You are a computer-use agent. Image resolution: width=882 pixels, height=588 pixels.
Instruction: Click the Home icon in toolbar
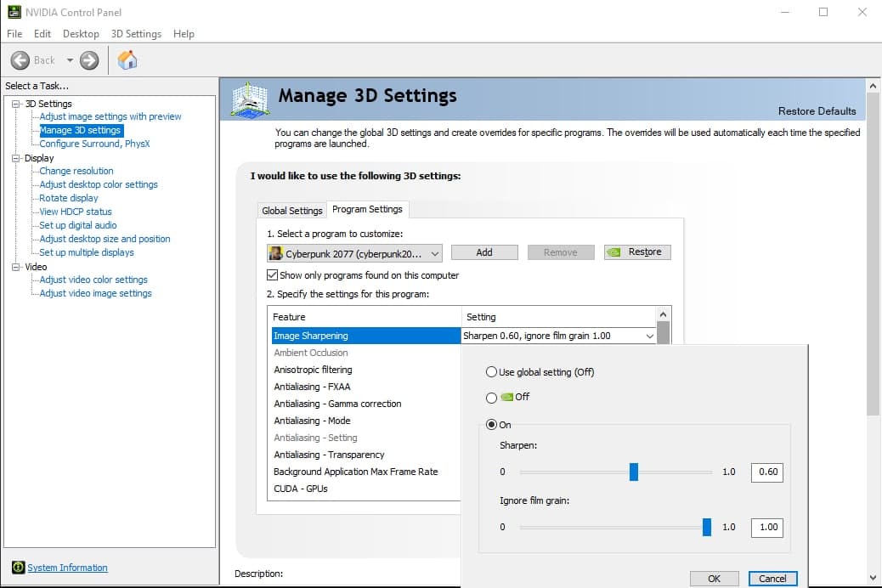point(127,60)
